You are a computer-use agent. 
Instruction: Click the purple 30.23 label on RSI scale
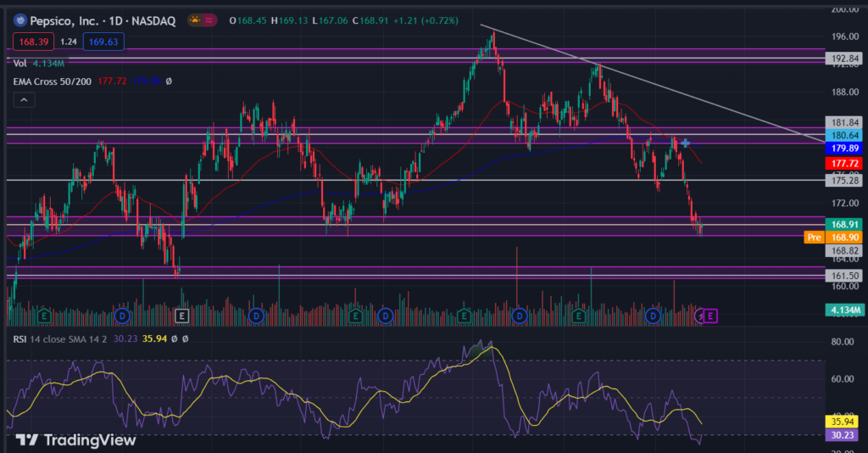pos(842,435)
